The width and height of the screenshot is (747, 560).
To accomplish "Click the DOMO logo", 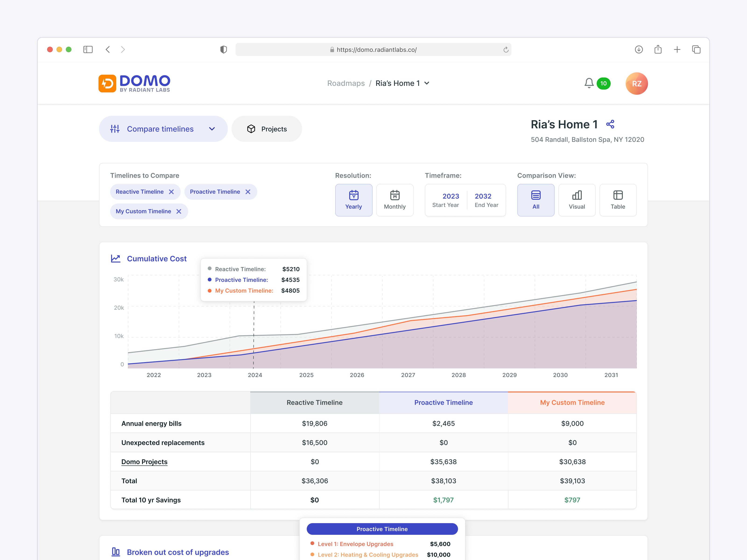I will (x=134, y=83).
